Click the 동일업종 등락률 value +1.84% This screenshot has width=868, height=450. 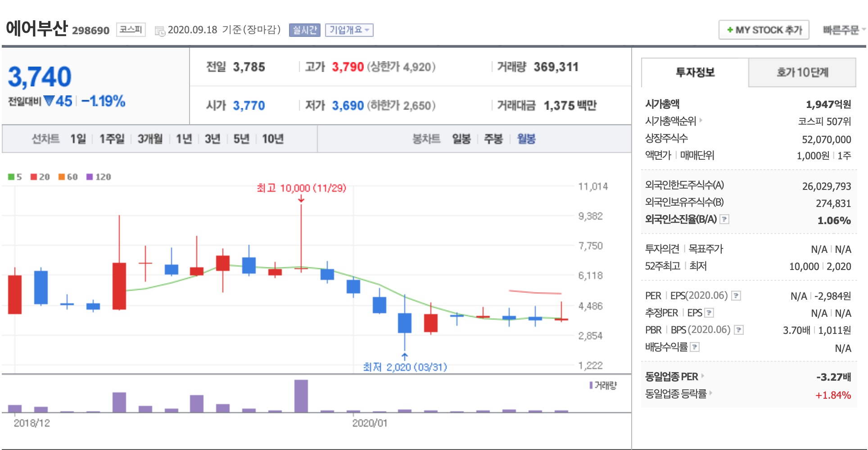833,395
